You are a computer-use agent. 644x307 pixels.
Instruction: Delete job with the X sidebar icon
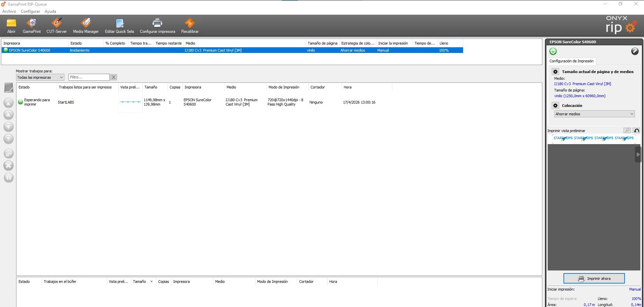(x=9, y=165)
